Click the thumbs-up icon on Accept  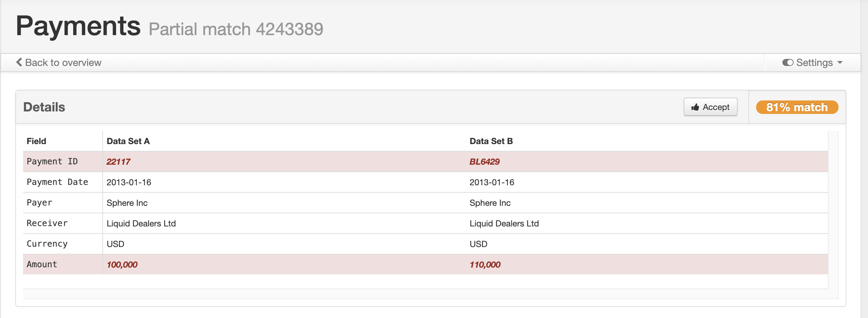pyautogui.click(x=695, y=107)
